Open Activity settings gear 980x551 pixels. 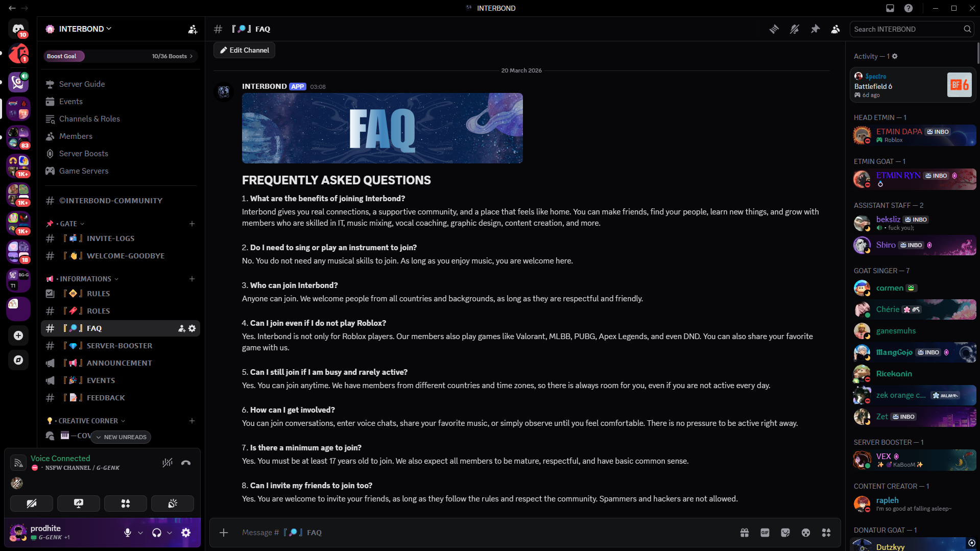[895, 56]
